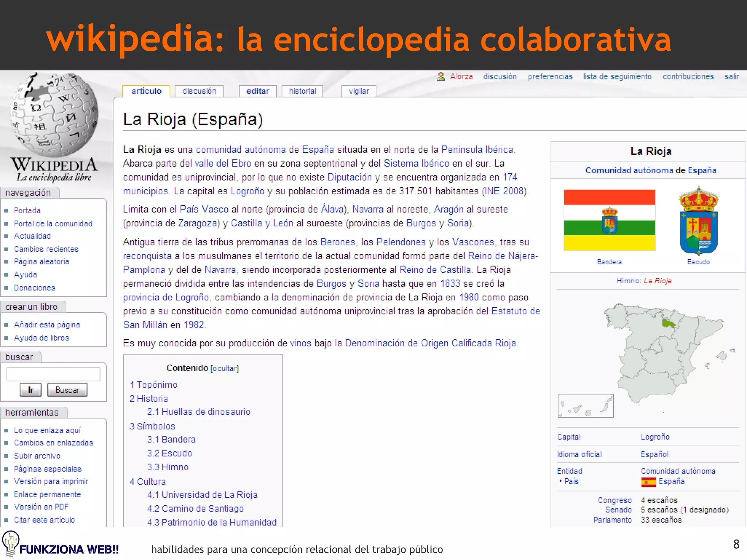Open the Enlace permanente link
747x560 pixels.
tap(47, 494)
